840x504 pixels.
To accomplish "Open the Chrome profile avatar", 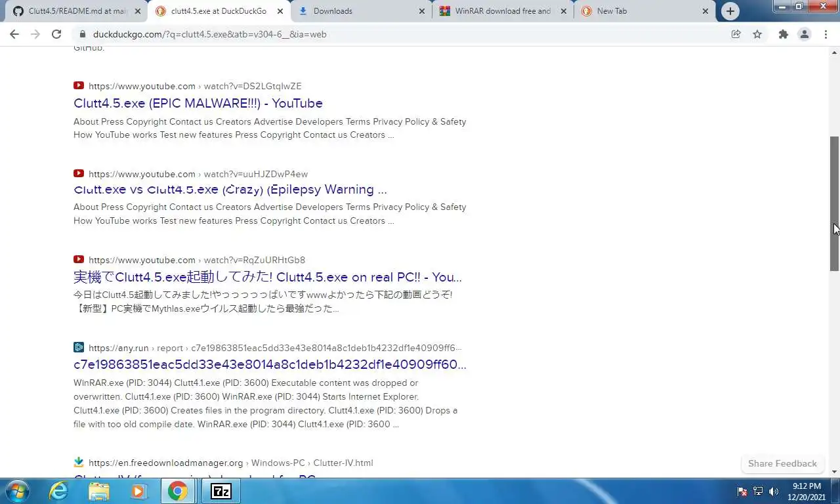I will pyautogui.click(x=804, y=34).
